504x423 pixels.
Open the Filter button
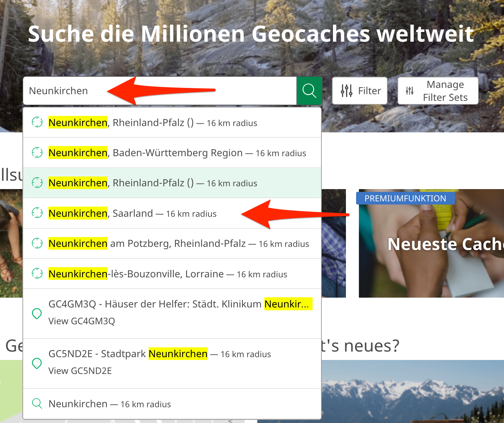(360, 91)
